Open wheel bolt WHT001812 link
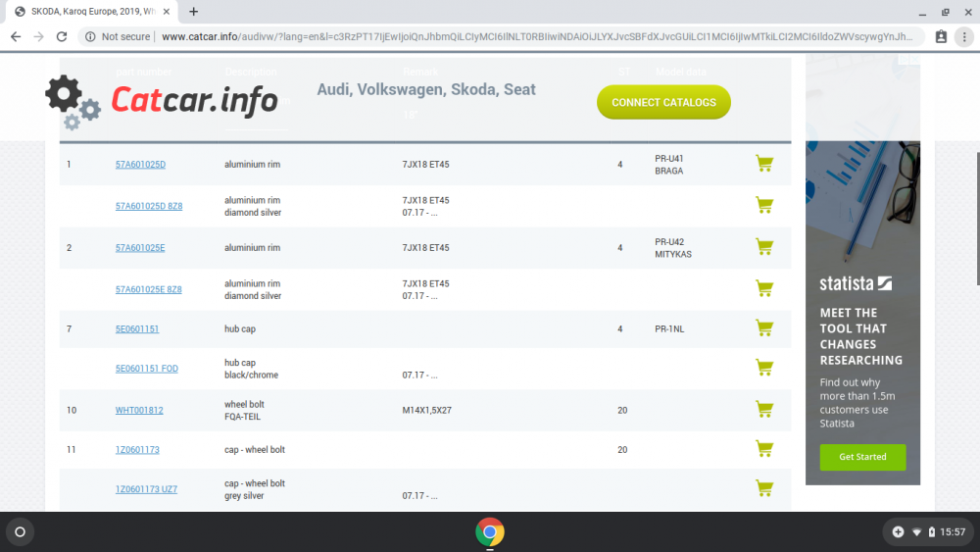This screenshot has width=980, height=552. pyautogui.click(x=139, y=410)
